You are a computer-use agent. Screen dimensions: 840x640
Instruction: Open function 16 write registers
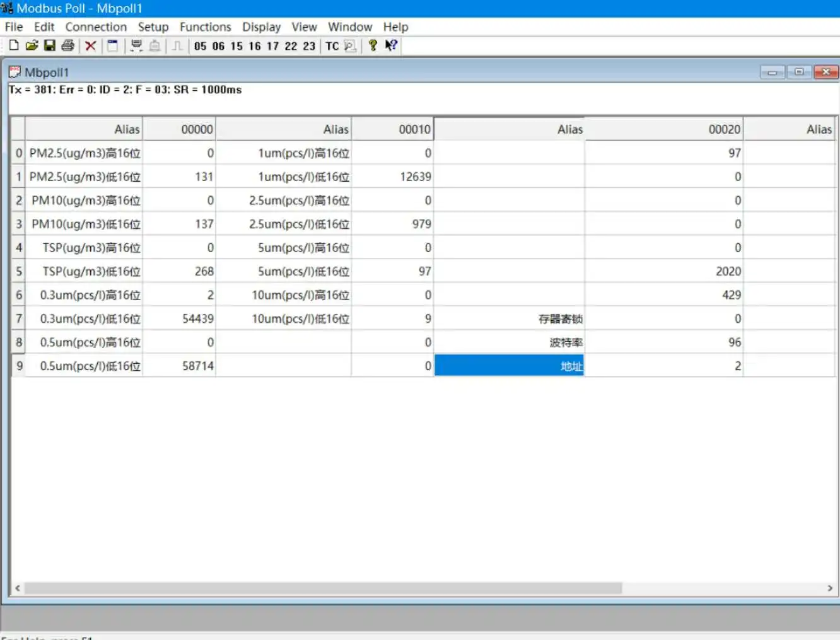click(255, 46)
